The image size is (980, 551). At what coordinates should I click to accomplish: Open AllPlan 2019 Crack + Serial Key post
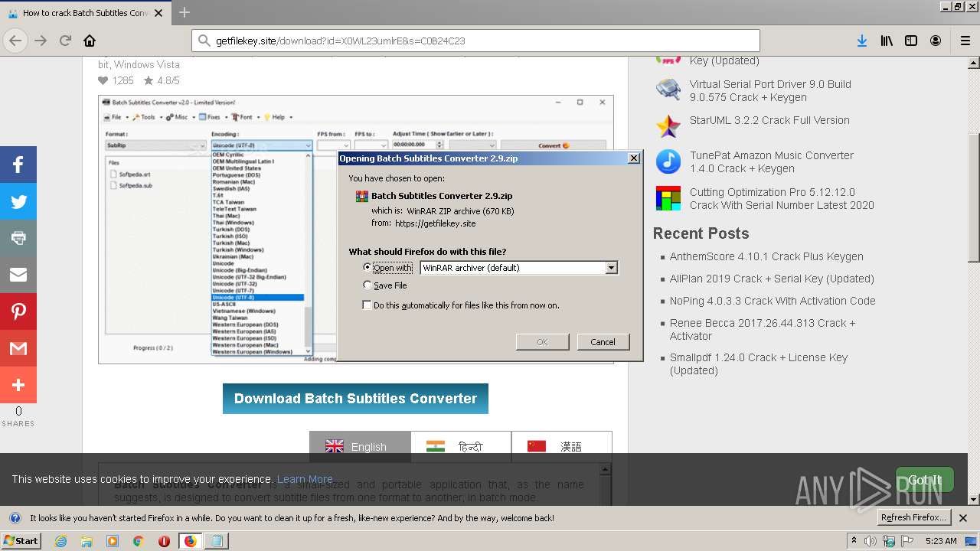(x=772, y=279)
